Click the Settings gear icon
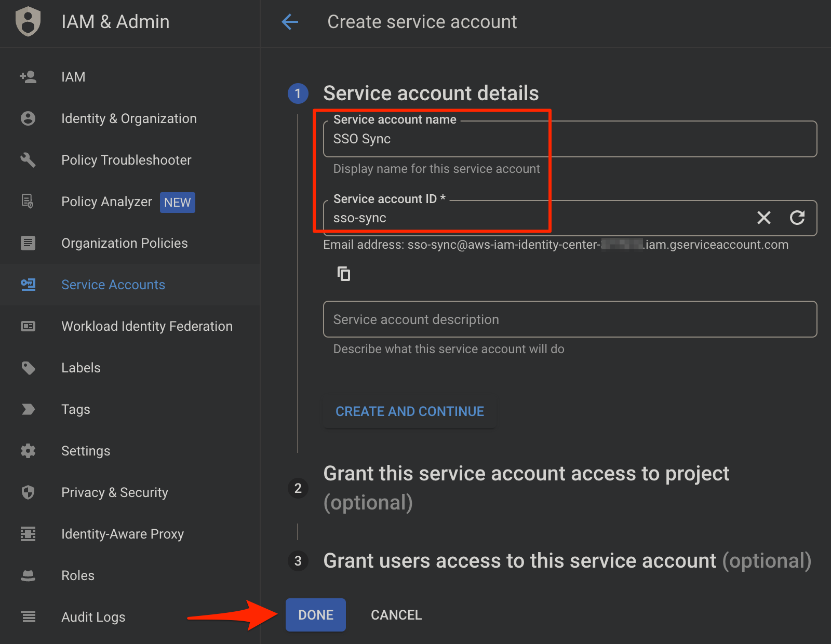 (28, 451)
